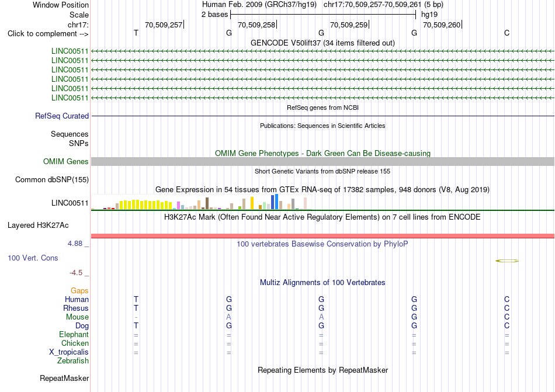Click 'Gene Expression in 54 tissues' title

tap(322, 190)
